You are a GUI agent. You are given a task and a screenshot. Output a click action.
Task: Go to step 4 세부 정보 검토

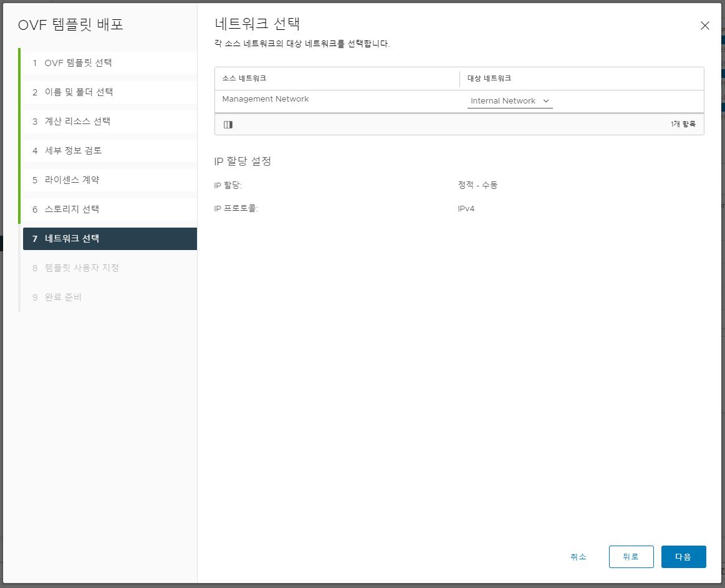pyautogui.click(x=110, y=150)
